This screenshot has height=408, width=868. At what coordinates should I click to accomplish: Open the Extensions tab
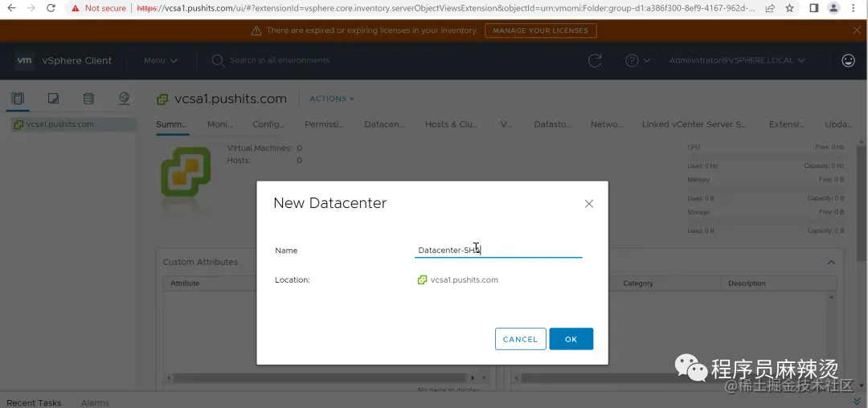[787, 124]
